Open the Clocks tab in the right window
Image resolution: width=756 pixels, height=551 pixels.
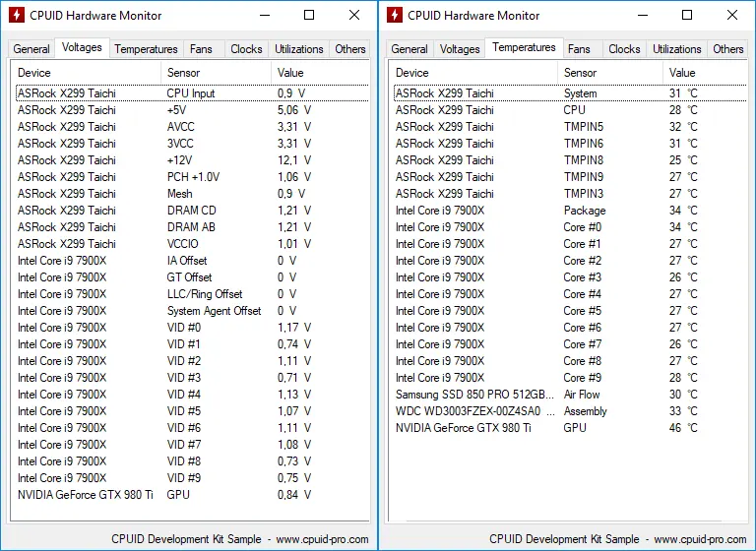pos(624,49)
